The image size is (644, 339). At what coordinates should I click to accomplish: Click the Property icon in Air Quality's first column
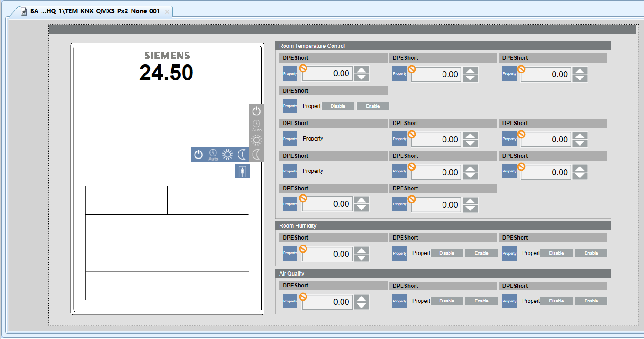point(290,301)
